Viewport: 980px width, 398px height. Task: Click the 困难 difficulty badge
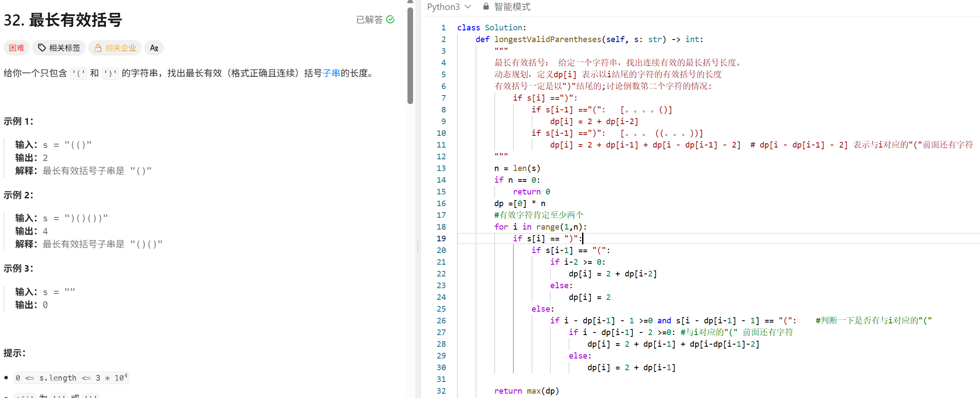tap(17, 48)
